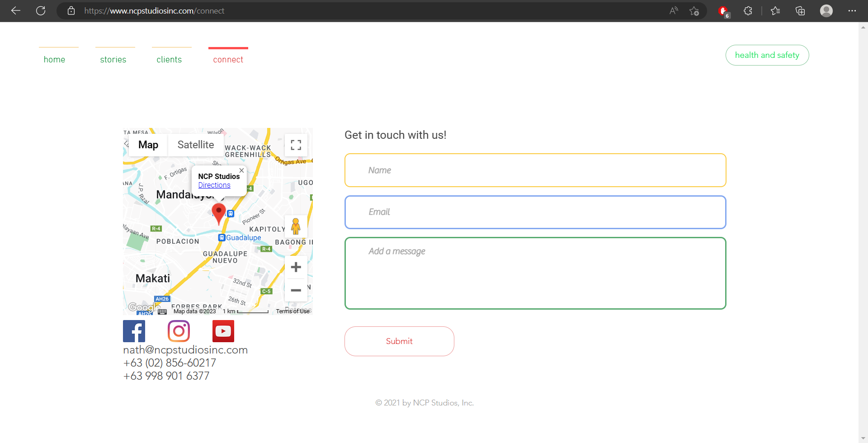Image resolution: width=868 pixels, height=443 pixels.
Task: Click the browser address bar URL
Action: [x=154, y=11]
